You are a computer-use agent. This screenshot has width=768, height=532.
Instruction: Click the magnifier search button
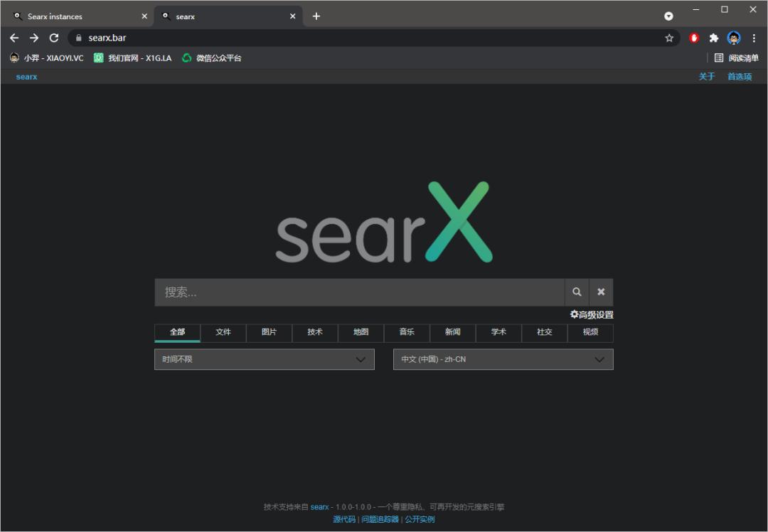[x=577, y=292]
